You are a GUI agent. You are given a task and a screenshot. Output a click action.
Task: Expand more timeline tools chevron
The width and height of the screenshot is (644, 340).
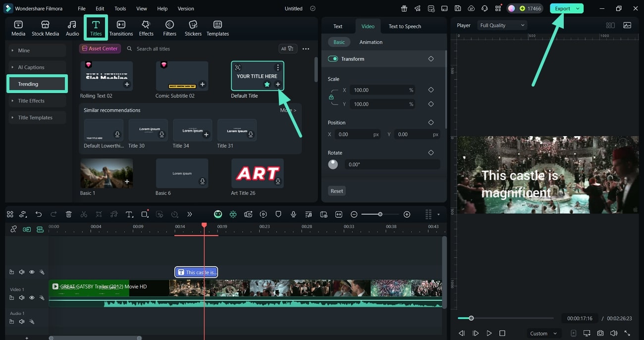coord(189,214)
